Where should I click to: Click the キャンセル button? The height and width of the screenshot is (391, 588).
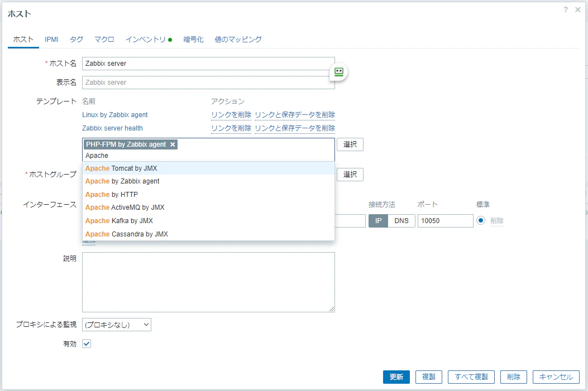tap(556, 377)
